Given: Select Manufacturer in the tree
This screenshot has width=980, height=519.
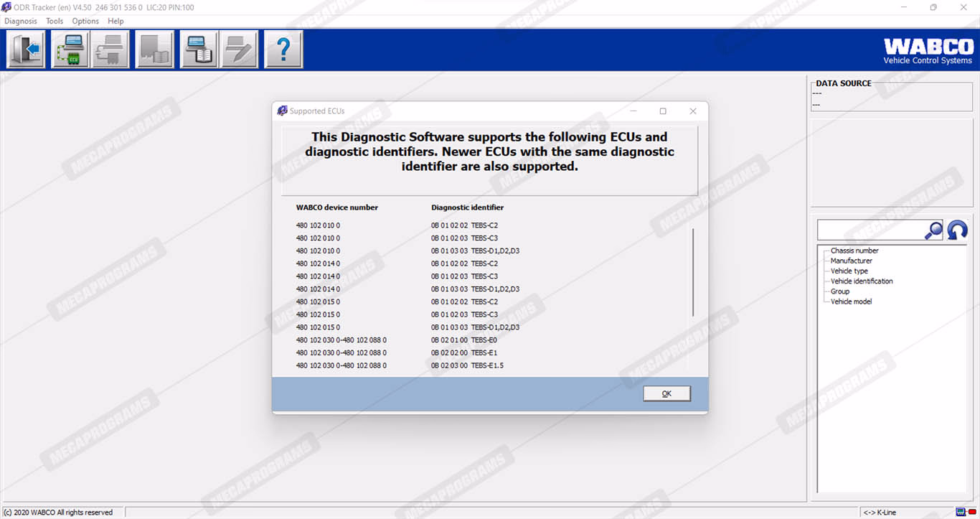Looking at the screenshot, I should [852, 261].
